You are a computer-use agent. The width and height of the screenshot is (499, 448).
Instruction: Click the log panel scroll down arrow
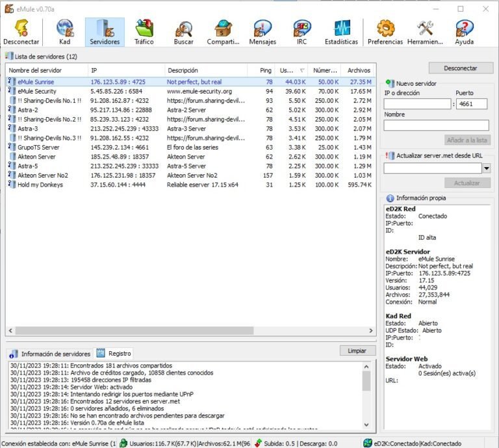(x=366, y=425)
